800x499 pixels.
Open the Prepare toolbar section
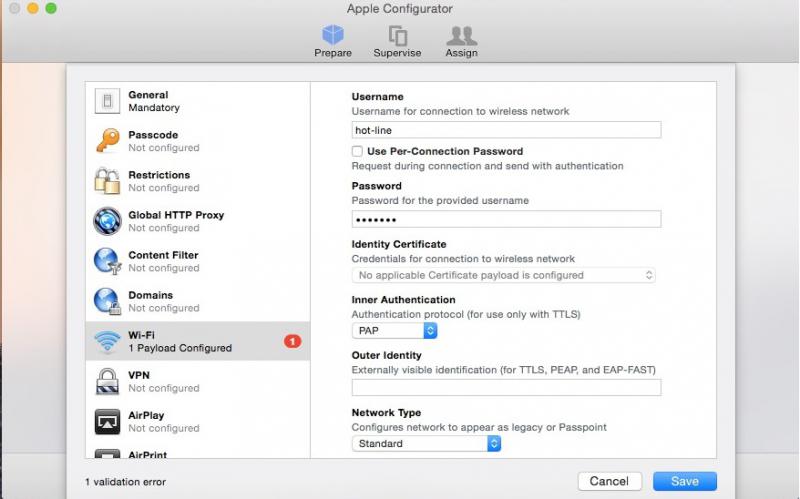point(333,41)
